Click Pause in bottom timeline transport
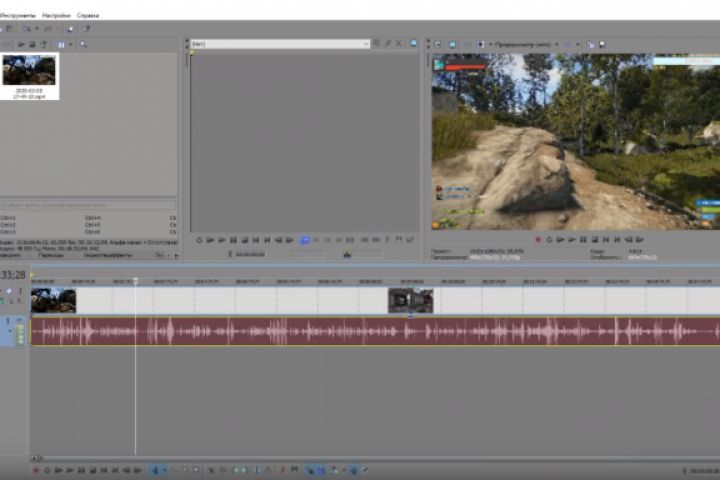The image size is (720, 480). [81, 470]
